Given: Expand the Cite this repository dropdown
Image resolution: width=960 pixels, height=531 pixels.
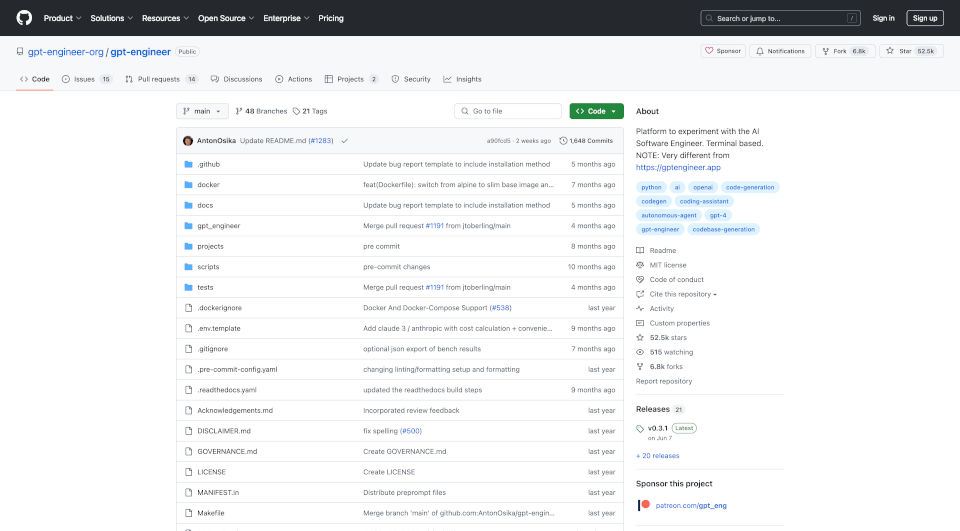Looking at the screenshot, I should 683,294.
